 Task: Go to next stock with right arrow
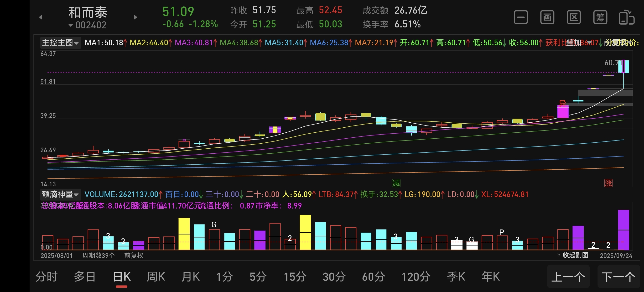click(x=135, y=17)
